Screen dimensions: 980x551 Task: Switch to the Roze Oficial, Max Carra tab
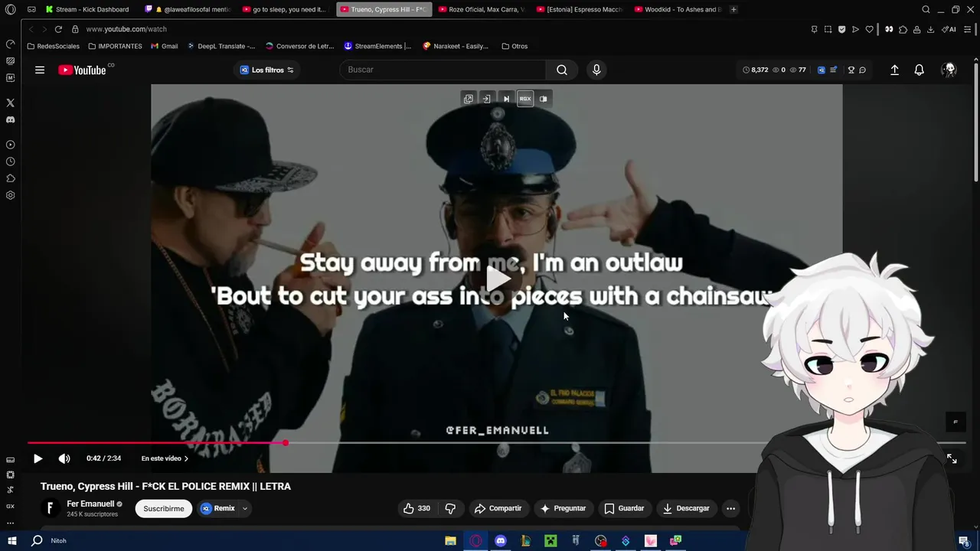pos(482,9)
